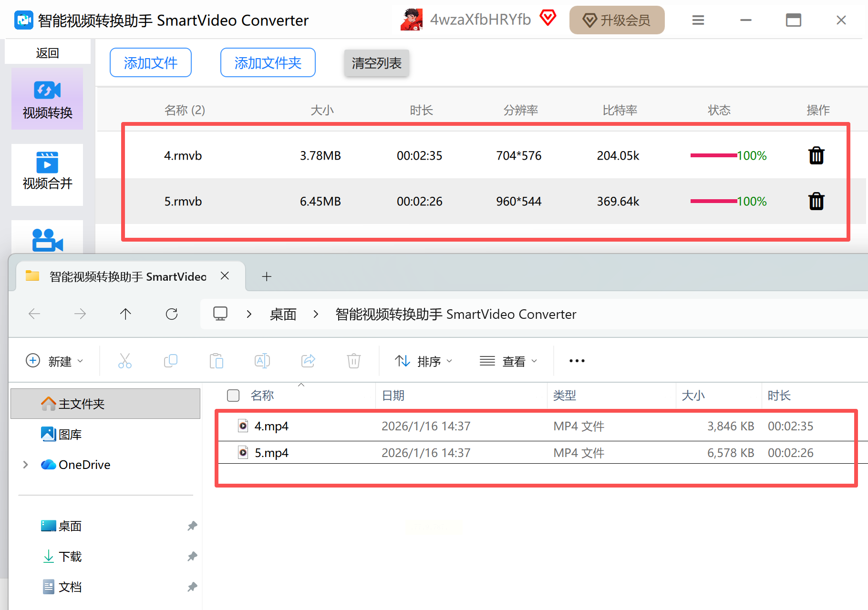868x610 pixels.
Task: Select the 4.rmvb file name in converter list
Action: [183, 156]
